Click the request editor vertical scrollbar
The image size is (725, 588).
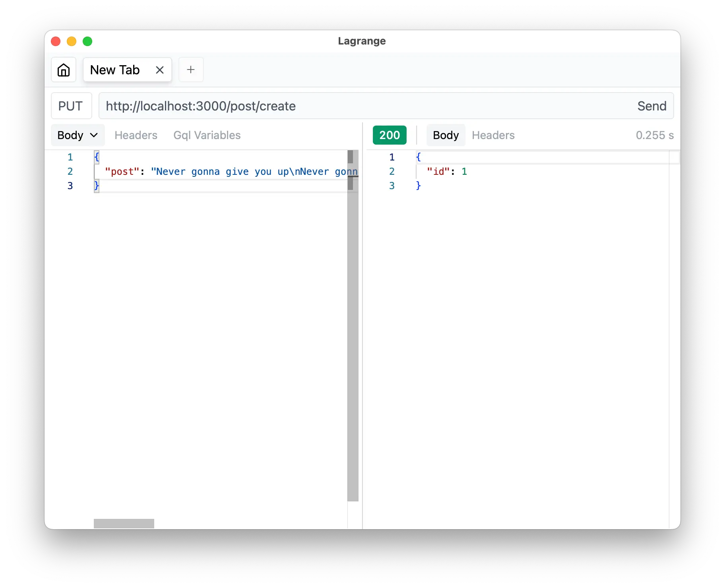coord(353,326)
